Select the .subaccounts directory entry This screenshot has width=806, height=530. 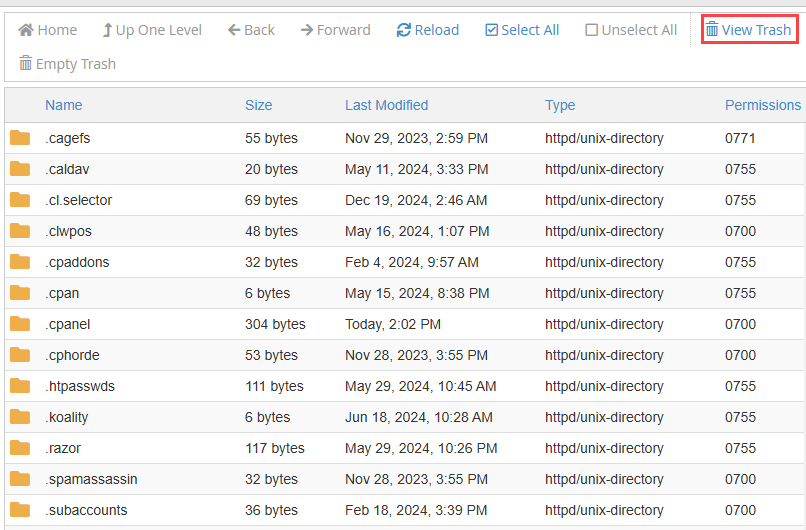[x=86, y=510]
